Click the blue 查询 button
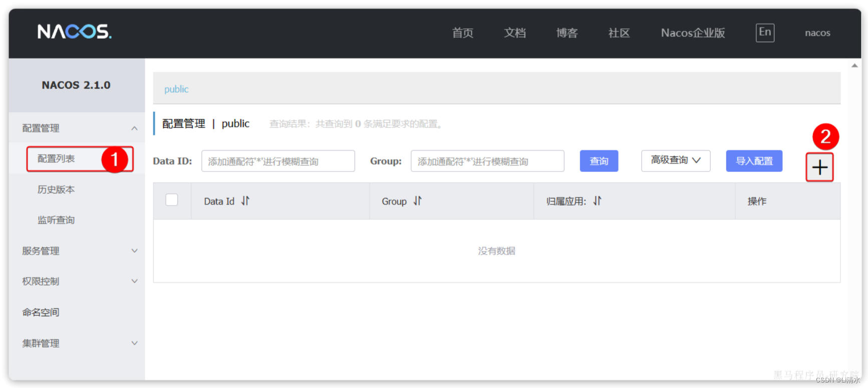Image resolution: width=868 pixels, height=388 pixels. pos(599,161)
